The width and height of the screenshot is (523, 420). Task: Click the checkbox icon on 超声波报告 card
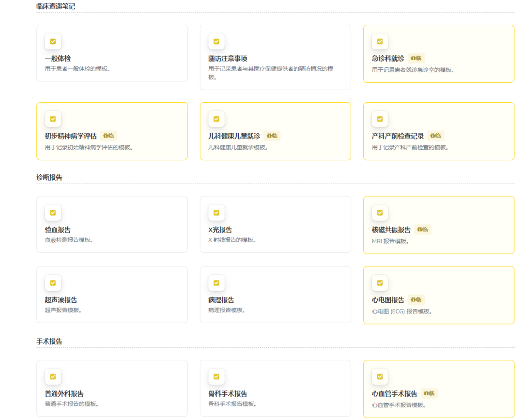[x=53, y=283]
